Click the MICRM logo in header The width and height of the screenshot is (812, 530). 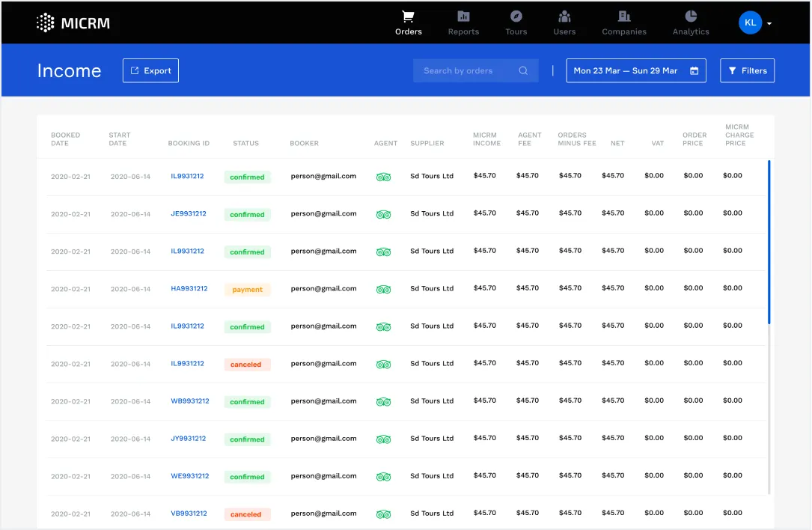(73, 22)
